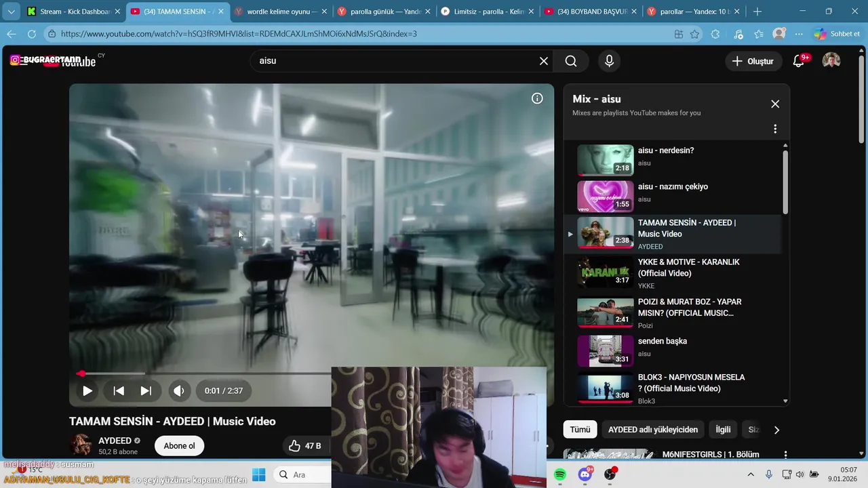The height and width of the screenshot is (488, 868).
Task: Click the playlist scrollbar down arrow
Action: coord(785,401)
